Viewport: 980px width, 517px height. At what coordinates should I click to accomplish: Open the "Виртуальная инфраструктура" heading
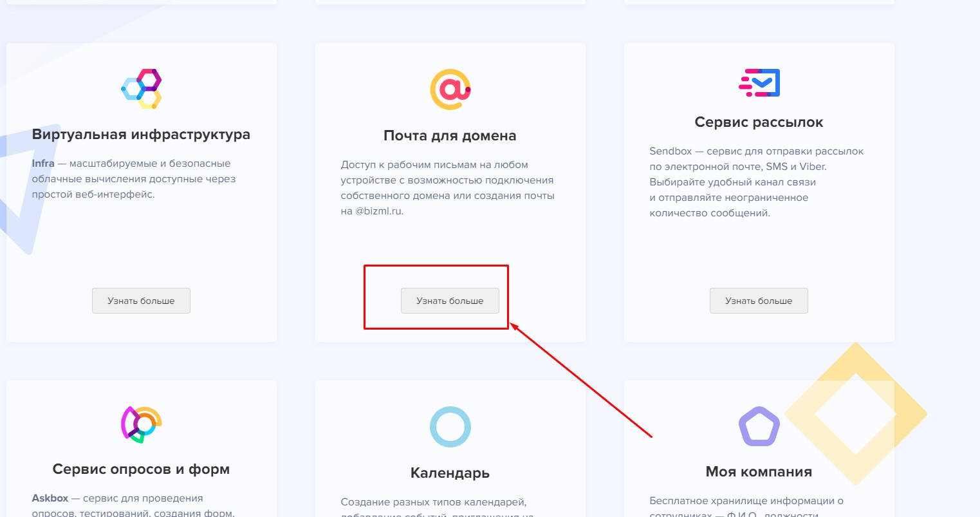tap(141, 135)
